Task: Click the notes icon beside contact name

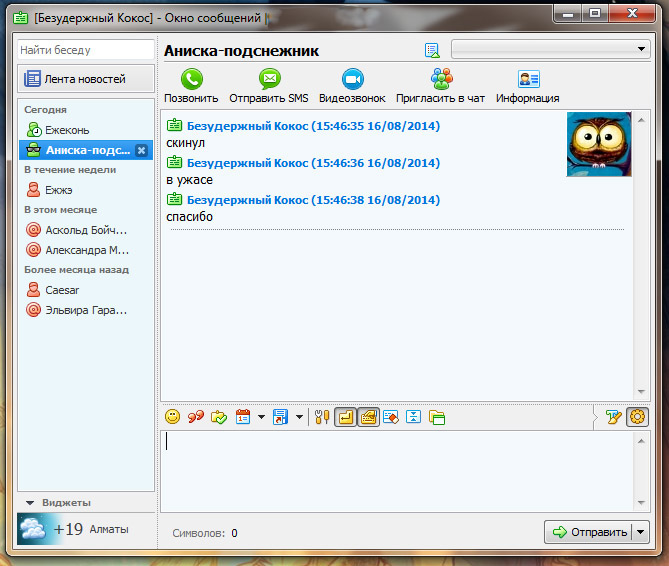Action: click(x=432, y=50)
